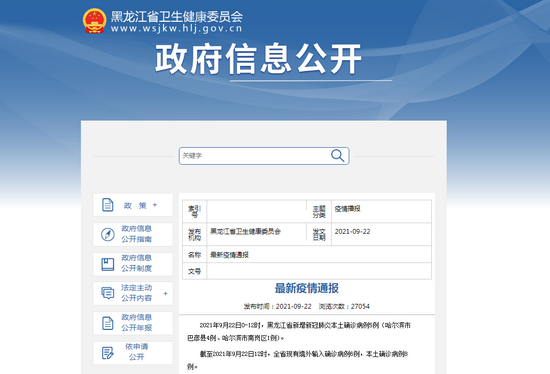Click the 发布时间：2021-09-22 text
The width and height of the screenshot is (550, 374).
(x=277, y=306)
